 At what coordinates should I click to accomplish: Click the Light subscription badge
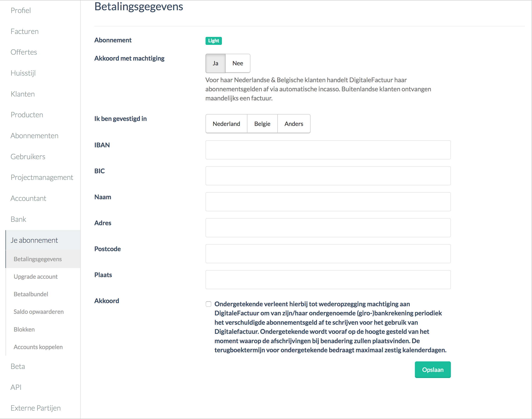coord(213,41)
